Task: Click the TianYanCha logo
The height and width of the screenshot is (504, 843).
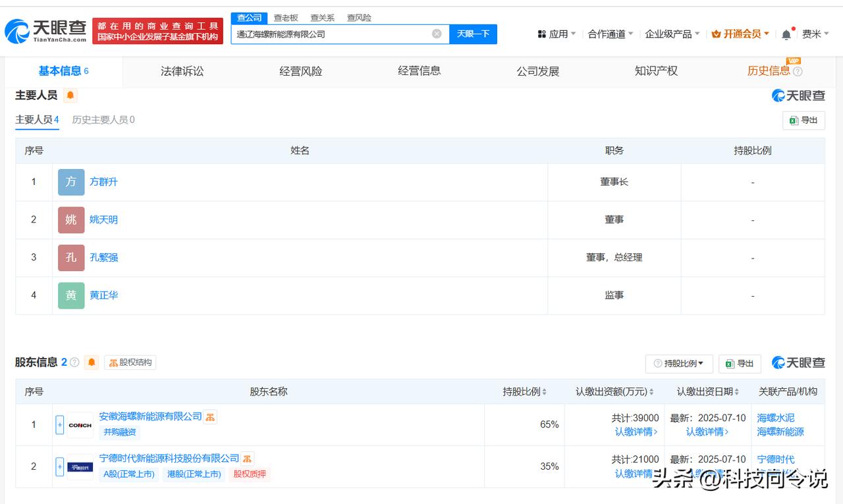Action: [x=45, y=30]
